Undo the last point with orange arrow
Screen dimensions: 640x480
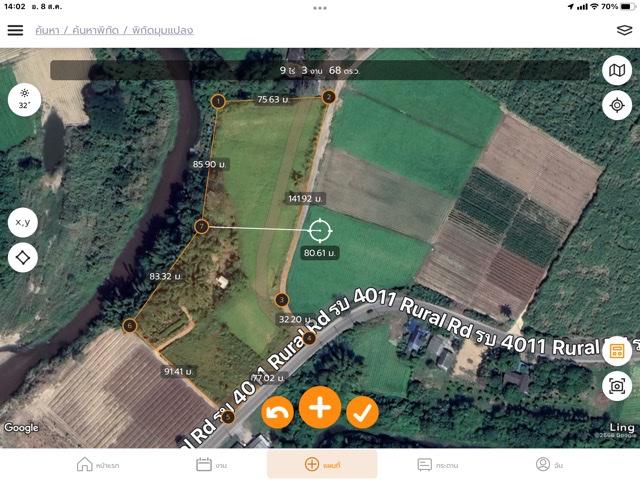point(277,412)
